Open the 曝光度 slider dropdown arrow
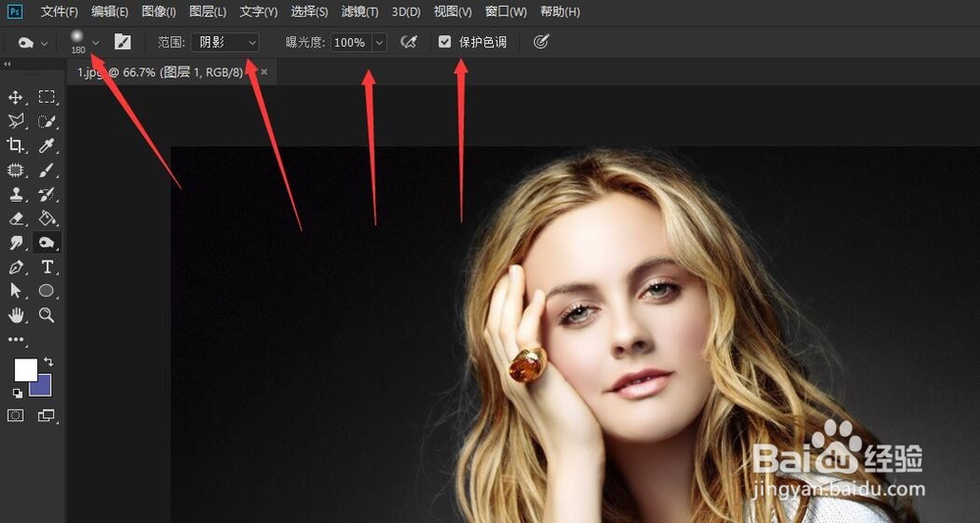This screenshot has height=523, width=980. pos(379,42)
